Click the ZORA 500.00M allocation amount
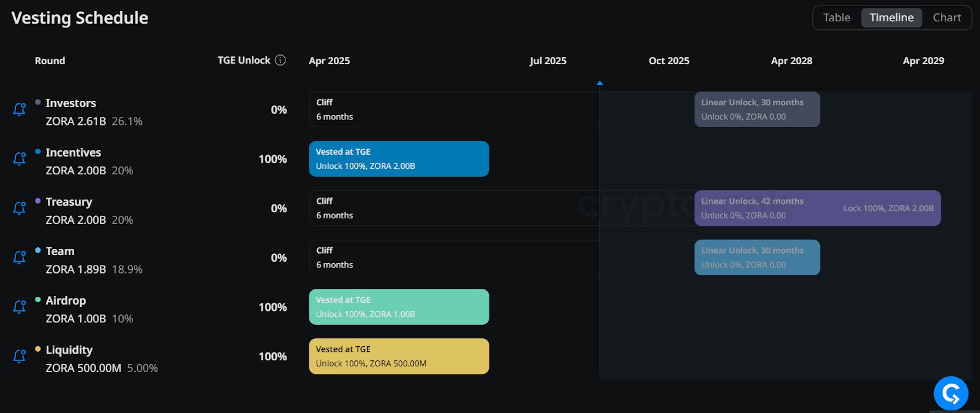The image size is (980, 413). (83, 368)
